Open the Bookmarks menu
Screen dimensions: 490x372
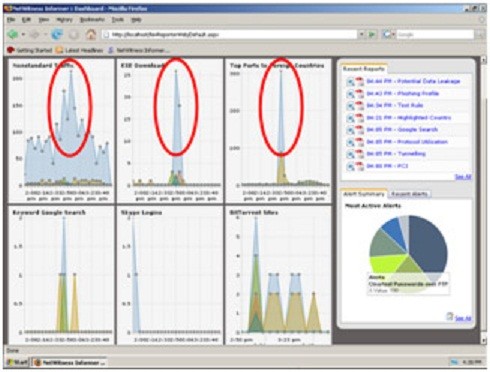(x=92, y=20)
